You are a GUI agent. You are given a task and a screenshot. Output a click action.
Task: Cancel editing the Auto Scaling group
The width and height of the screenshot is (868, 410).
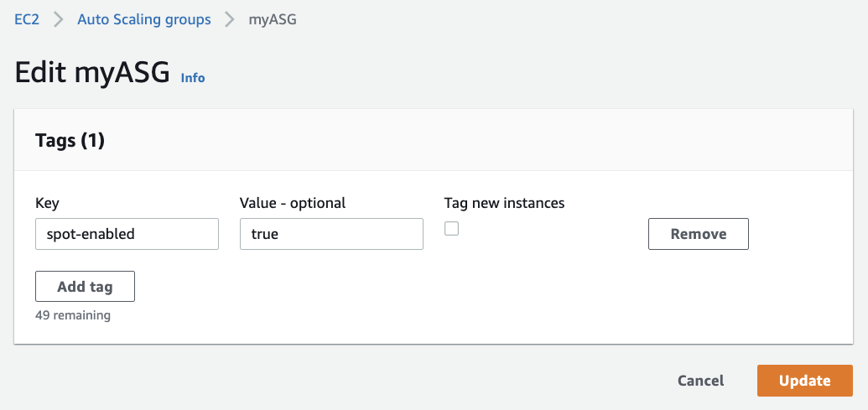coord(700,381)
